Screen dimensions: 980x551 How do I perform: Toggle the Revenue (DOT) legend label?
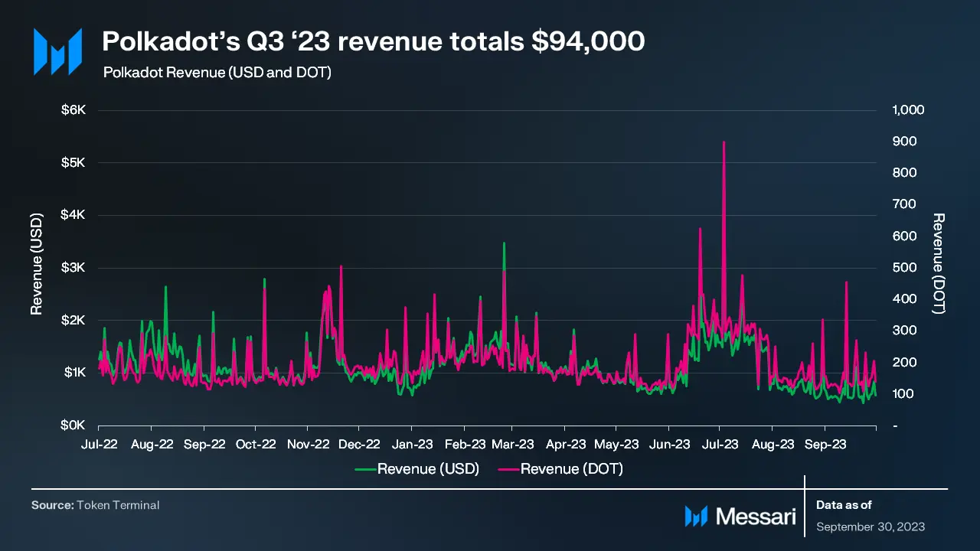(571, 469)
